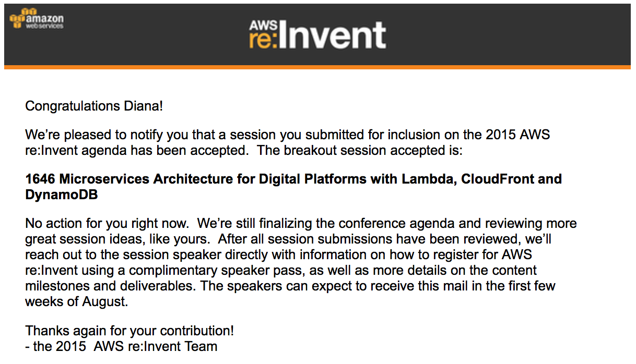Click the AWS re:Invent banner logo
This screenshot has height=364, width=636.
(317, 34)
